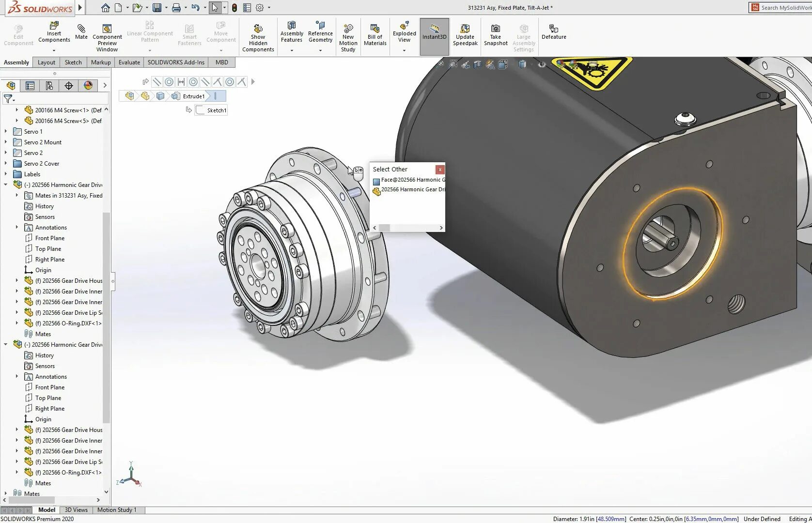Open DimXpertManager tab

pyautogui.click(x=69, y=86)
